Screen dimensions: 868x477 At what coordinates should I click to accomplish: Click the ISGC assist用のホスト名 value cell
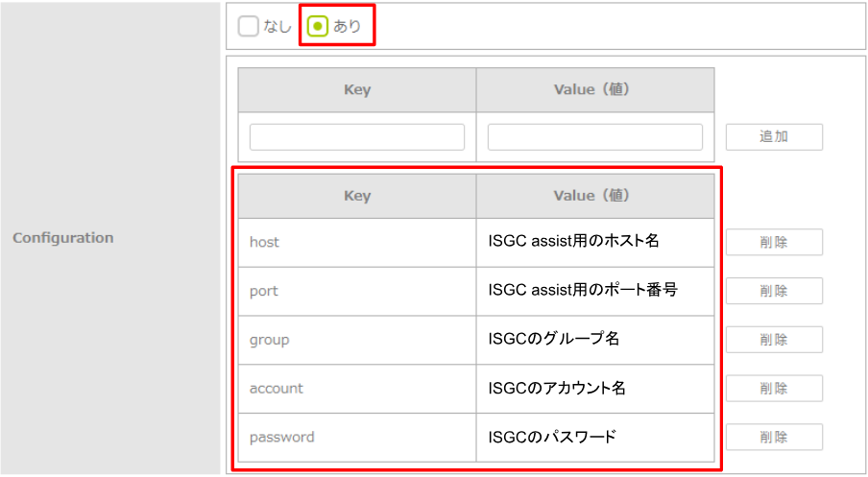click(594, 243)
